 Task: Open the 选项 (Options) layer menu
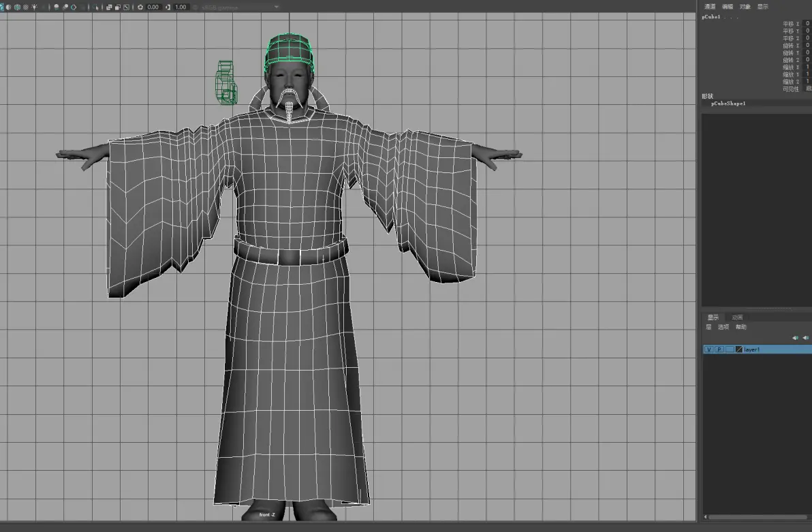[723, 327]
